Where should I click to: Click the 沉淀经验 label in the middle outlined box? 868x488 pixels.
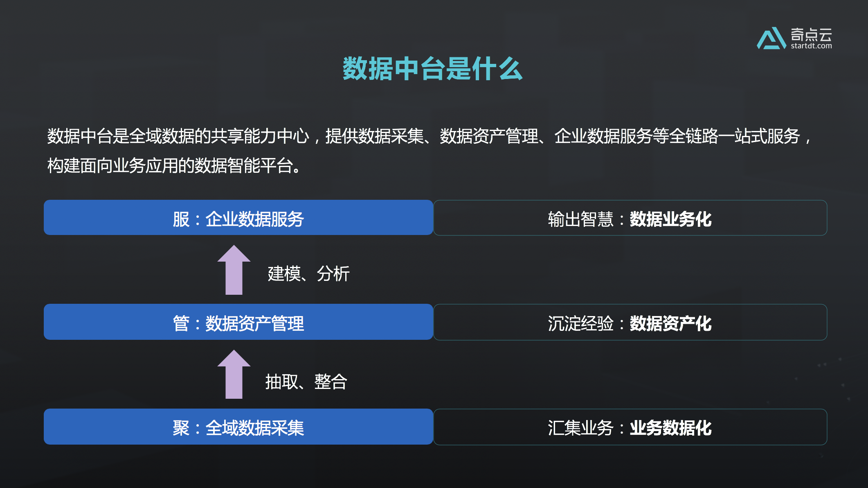pyautogui.click(x=580, y=324)
